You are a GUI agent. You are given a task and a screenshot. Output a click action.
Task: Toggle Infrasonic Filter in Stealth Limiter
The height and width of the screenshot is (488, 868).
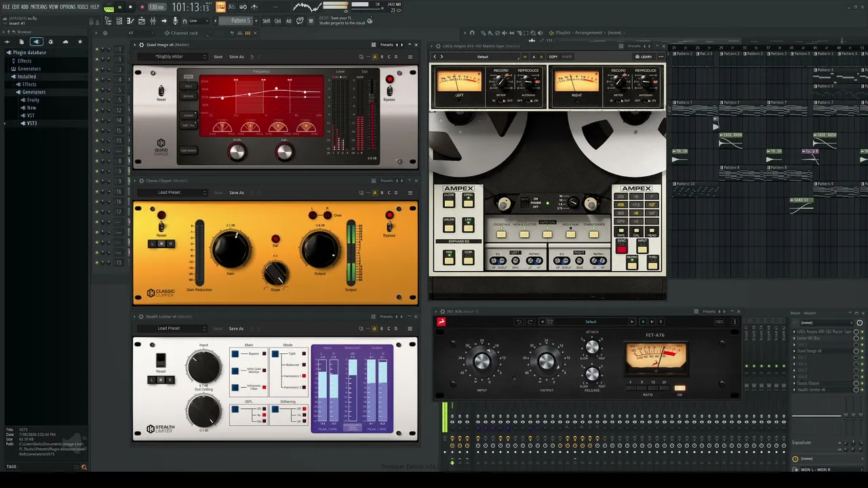pos(235,387)
